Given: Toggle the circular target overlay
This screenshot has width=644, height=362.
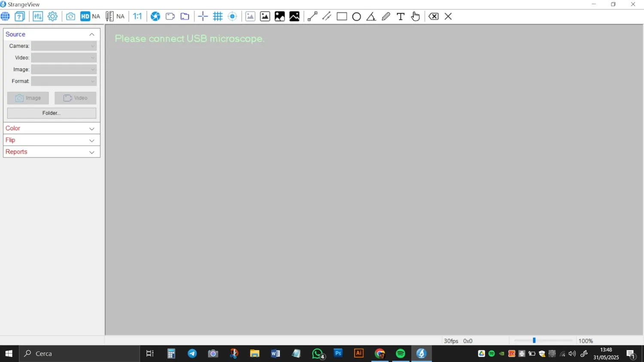Looking at the screenshot, I should pos(232,17).
